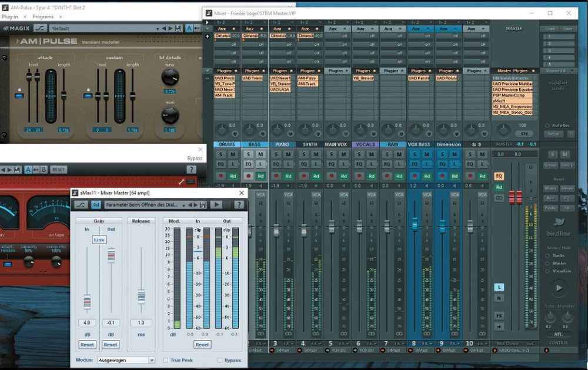The width and height of the screenshot is (588, 370).
Task: Click the VOX BUSS channel volume fader
Action: (415, 224)
